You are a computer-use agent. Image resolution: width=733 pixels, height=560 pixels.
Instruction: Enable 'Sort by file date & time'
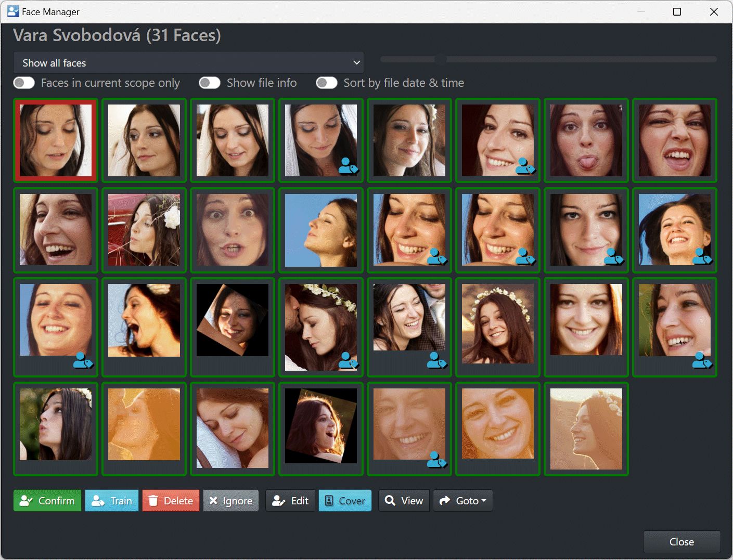click(x=327, y=83)
